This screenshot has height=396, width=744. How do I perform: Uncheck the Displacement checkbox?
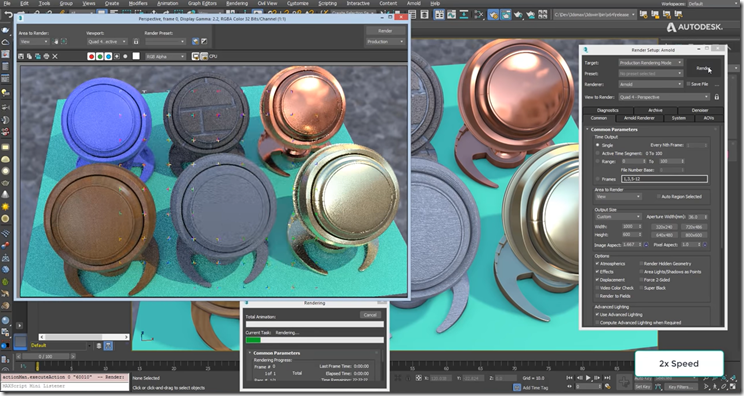point(597,279)
